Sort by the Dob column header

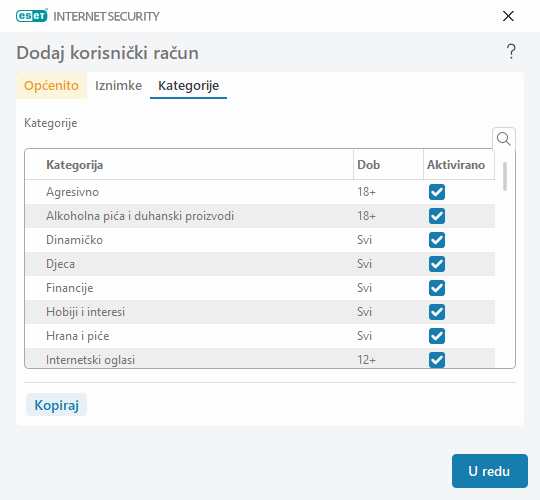click(388, 165)
